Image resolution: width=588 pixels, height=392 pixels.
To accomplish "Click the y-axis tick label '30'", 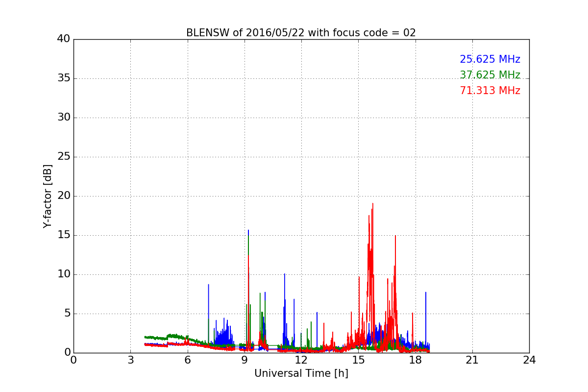I will tap(64, 118).
